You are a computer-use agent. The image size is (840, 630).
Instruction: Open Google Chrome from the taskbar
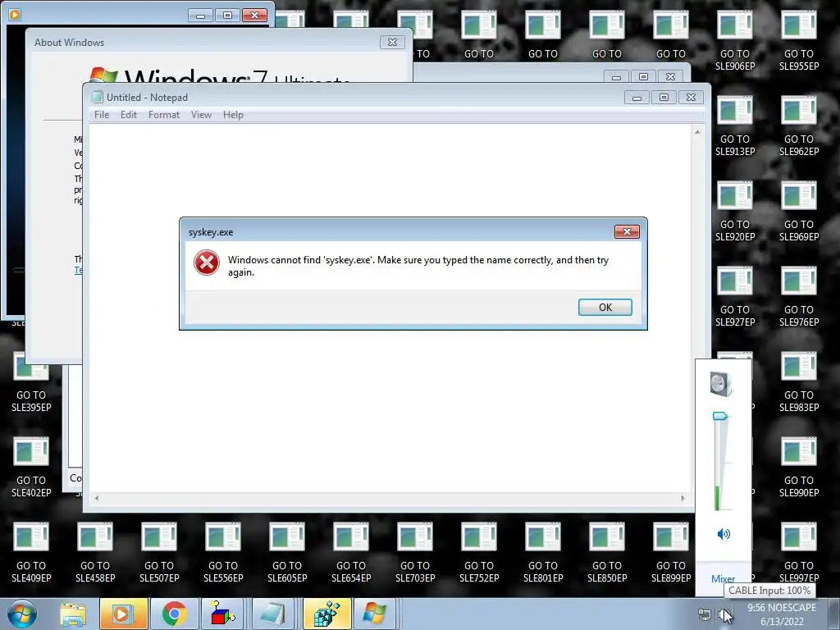tap(174, 614)
